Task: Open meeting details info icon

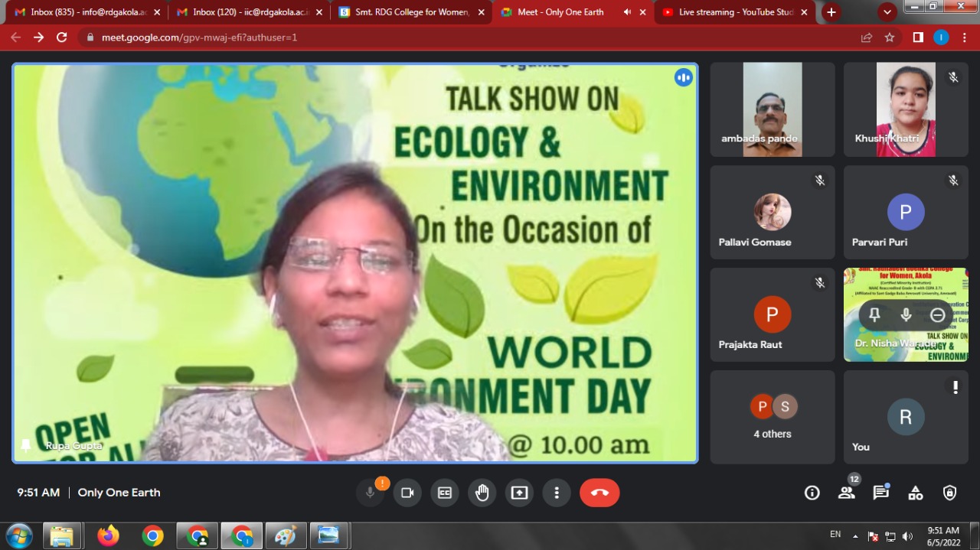Action: (812, 493)
